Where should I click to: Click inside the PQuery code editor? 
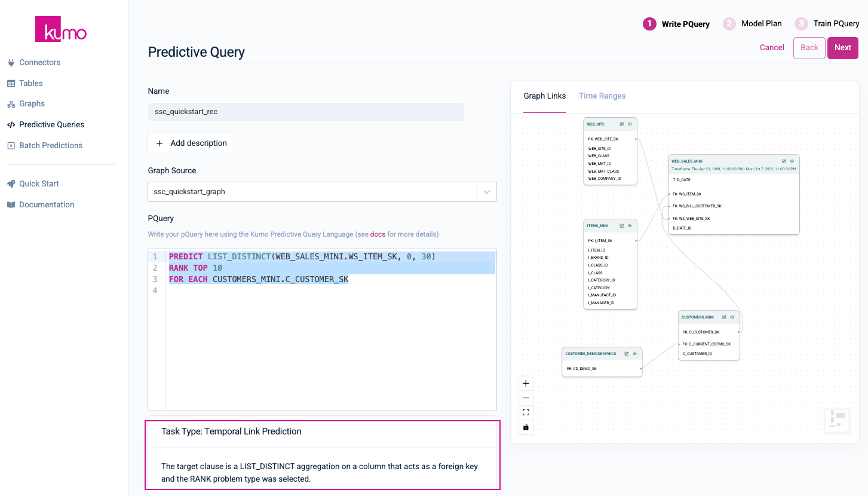click(x=322, y=330)
